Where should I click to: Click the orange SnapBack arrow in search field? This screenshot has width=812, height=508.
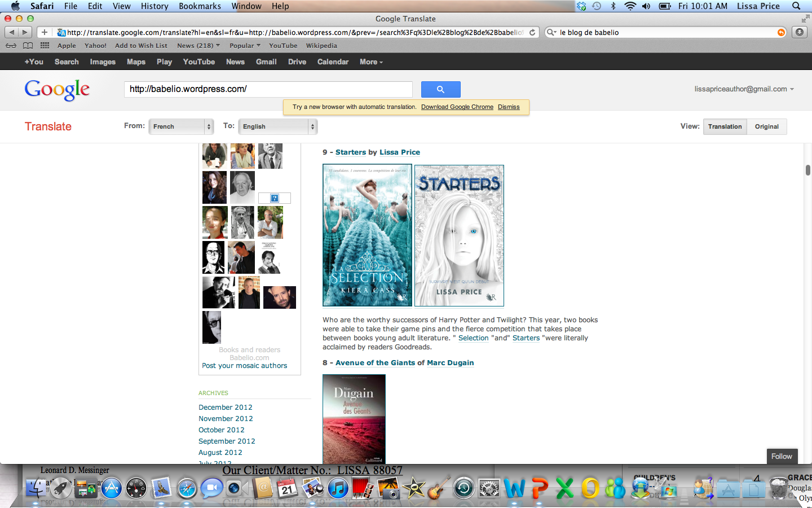[x=781, y=32]
